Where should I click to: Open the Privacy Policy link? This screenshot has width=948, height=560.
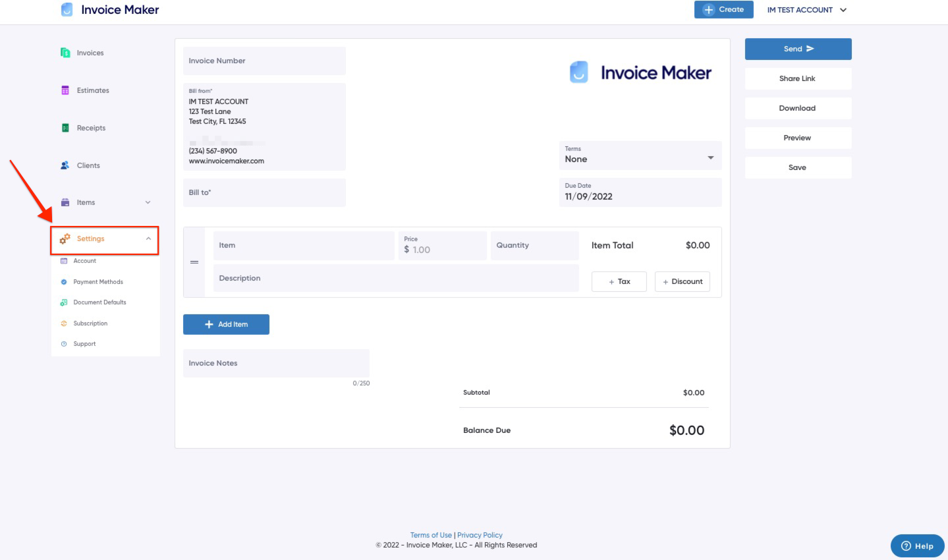(480, 535)
